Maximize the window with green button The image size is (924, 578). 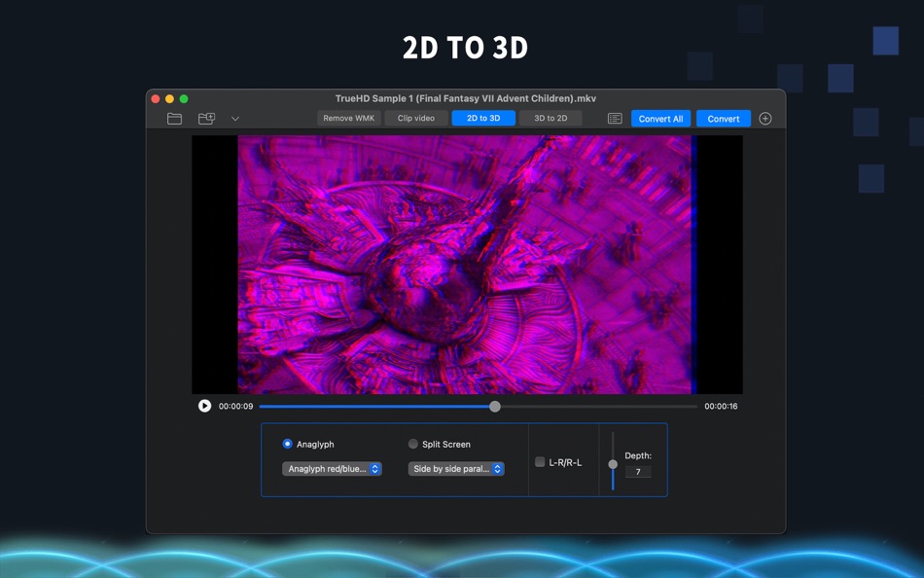pos(184,99)
